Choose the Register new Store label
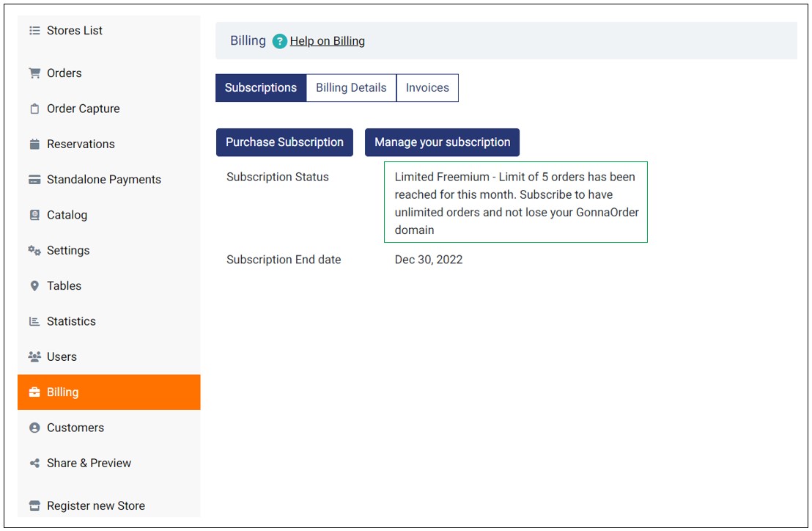Viewport: 812px width, 531px height. click(x=96, y=505)
